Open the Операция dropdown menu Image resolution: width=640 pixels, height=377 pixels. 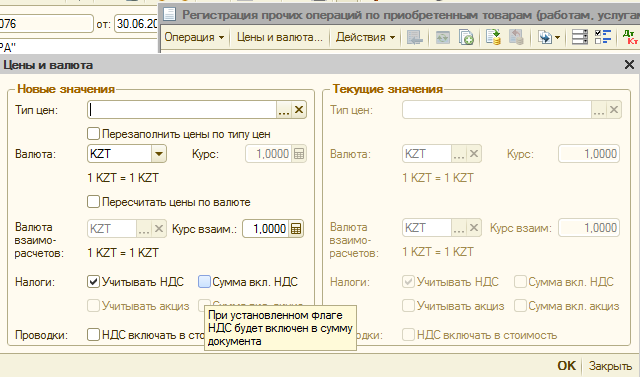click(x=194, y=37)
